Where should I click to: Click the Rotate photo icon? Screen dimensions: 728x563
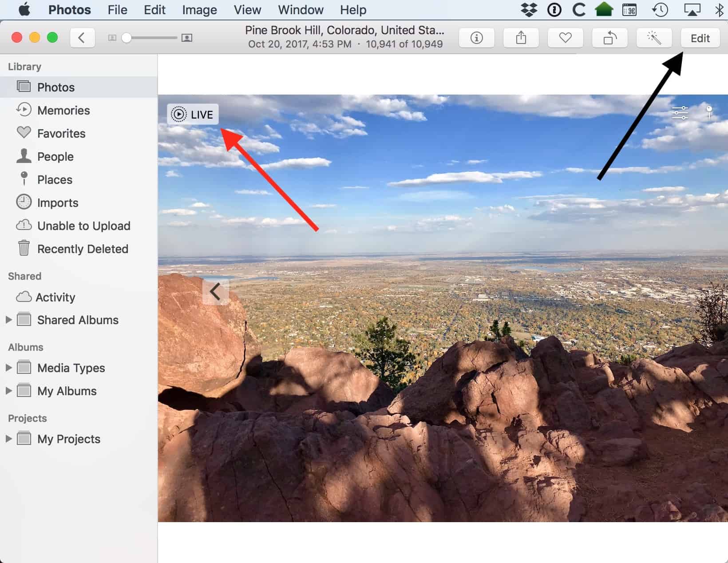click(x=609, y=38)
